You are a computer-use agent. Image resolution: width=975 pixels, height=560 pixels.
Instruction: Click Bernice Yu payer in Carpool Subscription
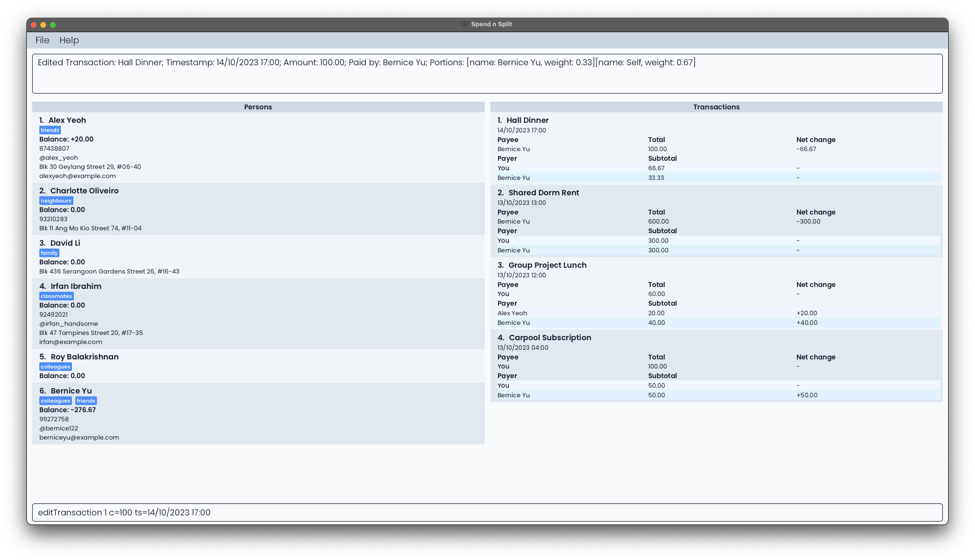point(513,395)
